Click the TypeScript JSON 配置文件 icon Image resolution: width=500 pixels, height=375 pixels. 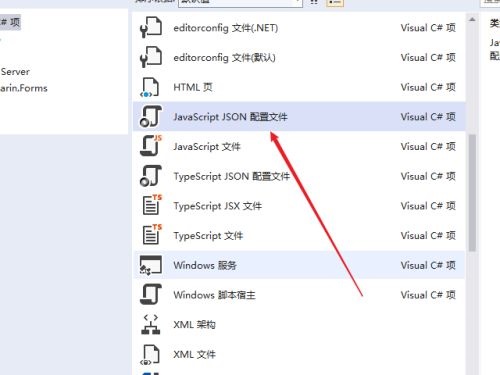tap(151, 176)
